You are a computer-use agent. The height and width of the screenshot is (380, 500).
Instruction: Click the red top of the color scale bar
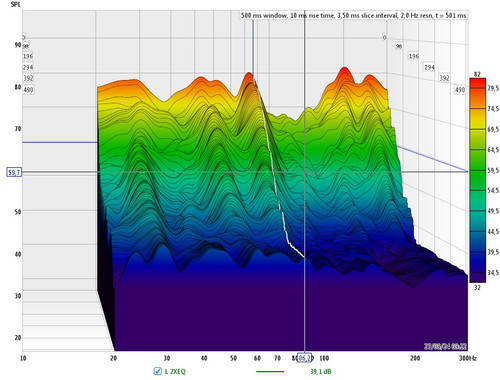tap(478, 83)
